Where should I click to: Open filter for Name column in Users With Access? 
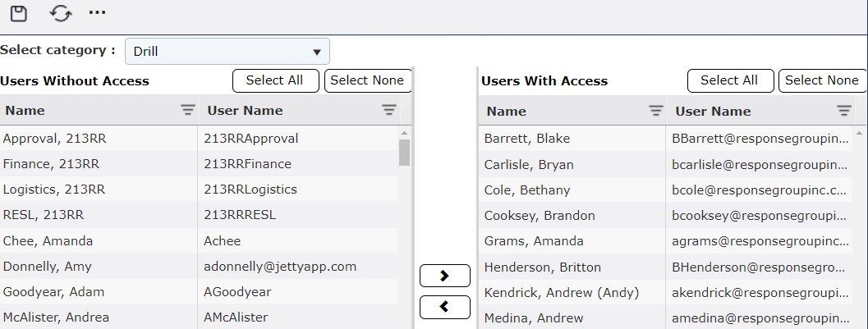click(x=656, y=111)
